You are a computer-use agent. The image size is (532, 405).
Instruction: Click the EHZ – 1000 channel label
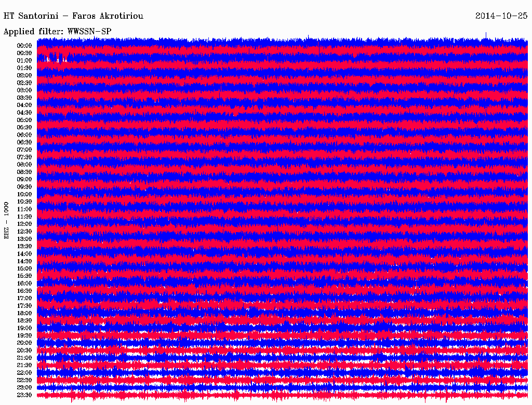pyautogui.click(x=6, y=221)
